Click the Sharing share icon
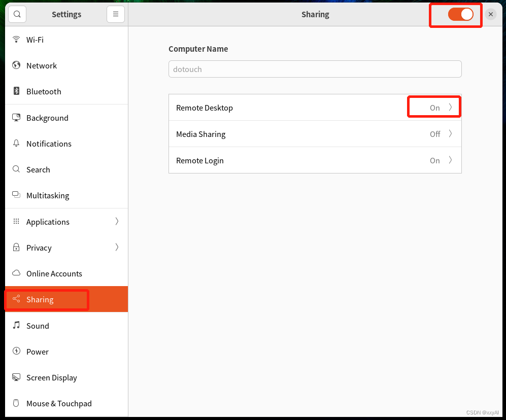506x420 pixels. (16, 299)
